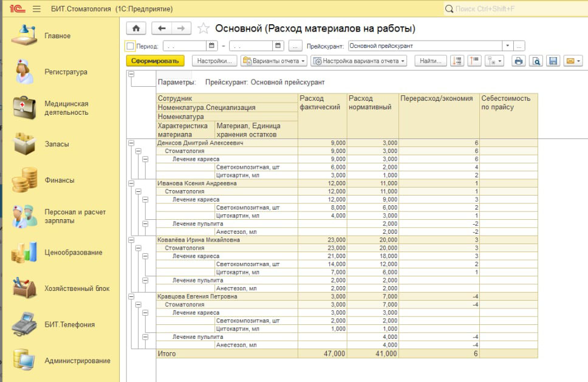Click the collapse all groups icon
The height and width of the screenshot is (382, 588).
click(x=474, y=61)
